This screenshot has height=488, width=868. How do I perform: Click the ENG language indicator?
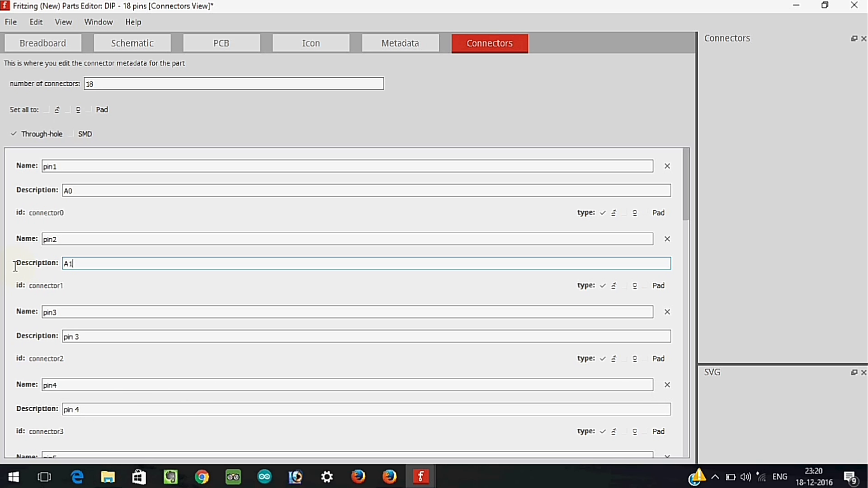click(x=780, y=477)
